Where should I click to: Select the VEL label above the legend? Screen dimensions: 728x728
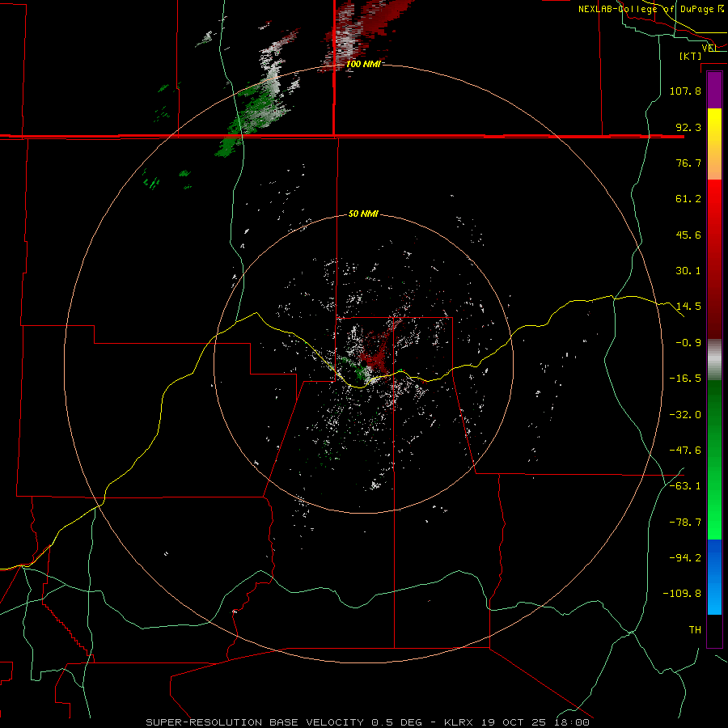(x=709, y=48)
